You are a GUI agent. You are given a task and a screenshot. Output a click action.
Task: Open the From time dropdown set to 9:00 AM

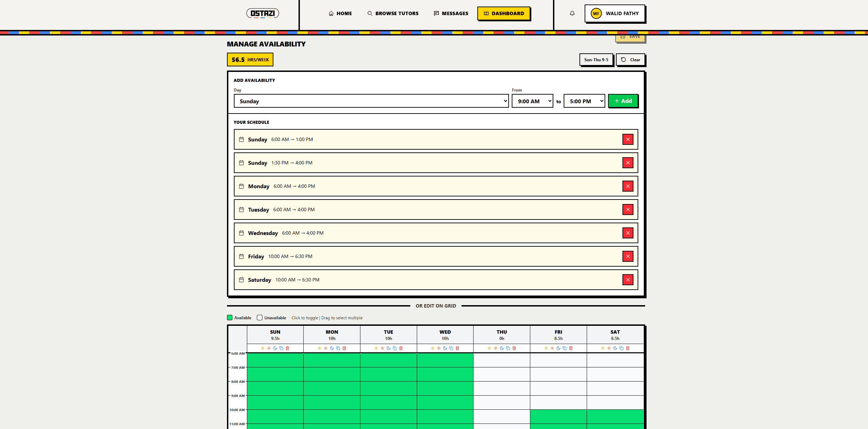pyautogui.click(x=532, y=101)
